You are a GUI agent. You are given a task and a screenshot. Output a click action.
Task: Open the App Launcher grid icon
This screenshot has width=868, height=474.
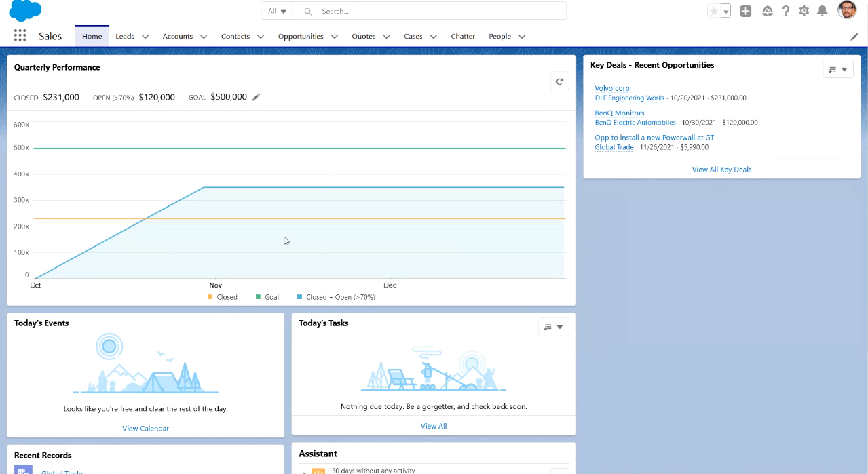tap(20, 36)
